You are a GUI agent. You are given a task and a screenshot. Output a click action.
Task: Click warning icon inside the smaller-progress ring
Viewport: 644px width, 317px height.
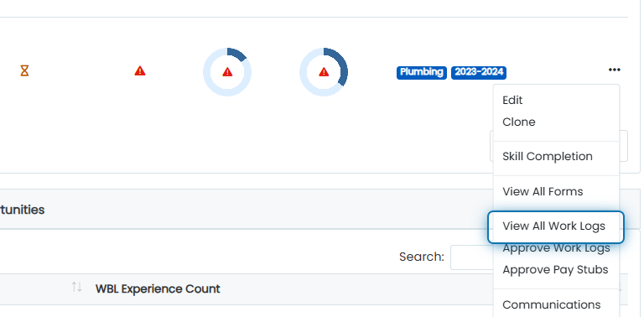(227, 72)
